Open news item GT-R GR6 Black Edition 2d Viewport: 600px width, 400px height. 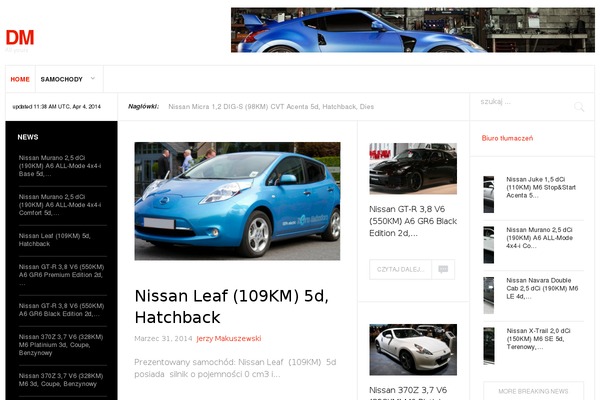(61, 310)
